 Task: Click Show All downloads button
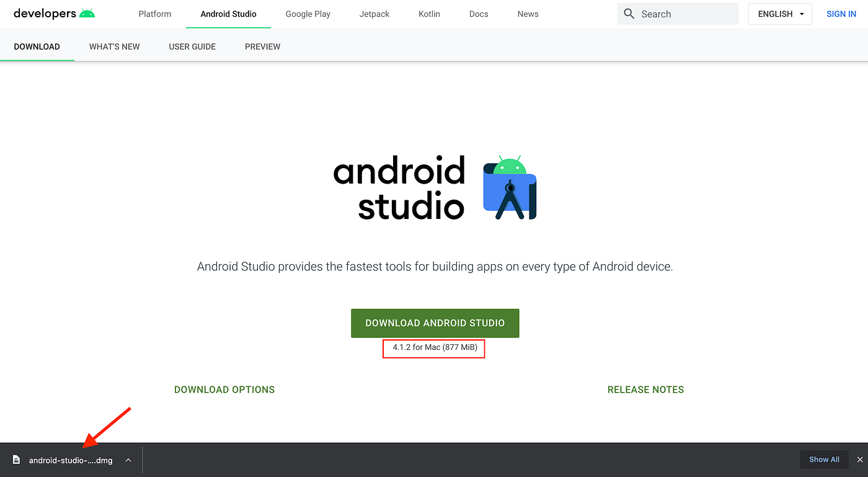(824, 460)
